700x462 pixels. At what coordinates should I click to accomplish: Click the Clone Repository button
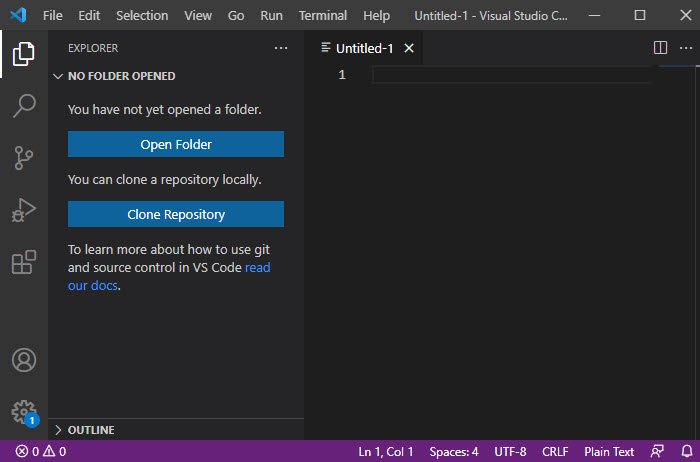(176, 214)
